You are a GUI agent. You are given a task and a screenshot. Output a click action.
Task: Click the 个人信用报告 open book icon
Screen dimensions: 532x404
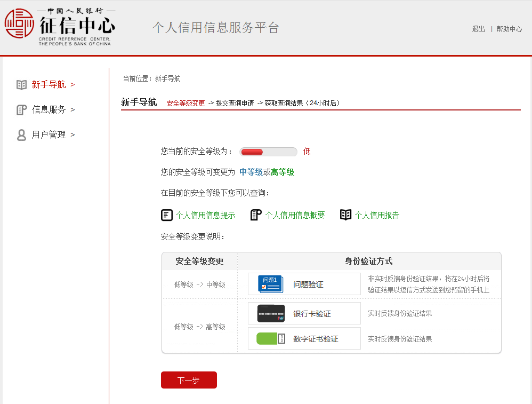[346, 215]
